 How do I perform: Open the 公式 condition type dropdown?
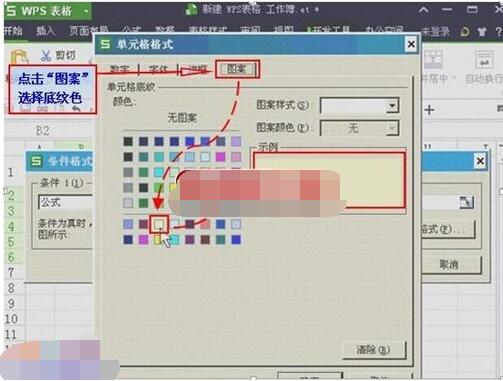click(65, 202)
